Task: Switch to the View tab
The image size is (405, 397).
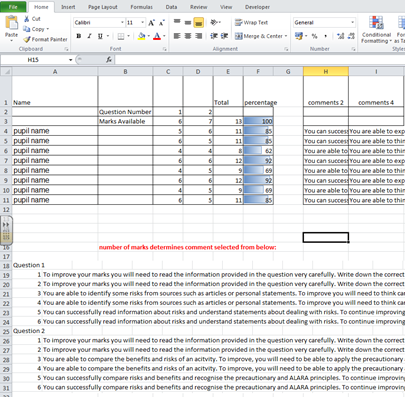Action: pyautogui.click(x=226, y=7)
